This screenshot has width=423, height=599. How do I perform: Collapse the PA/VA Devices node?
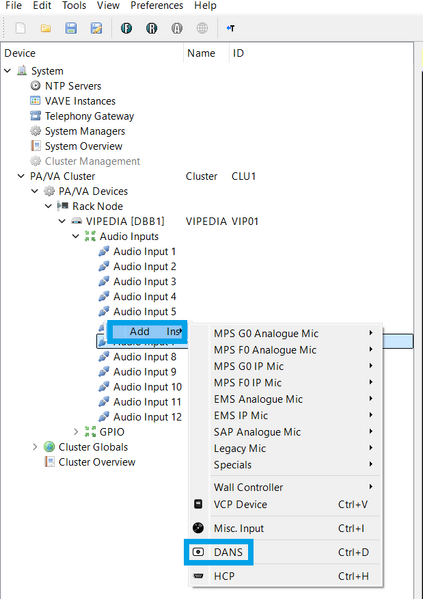[35, 191]
